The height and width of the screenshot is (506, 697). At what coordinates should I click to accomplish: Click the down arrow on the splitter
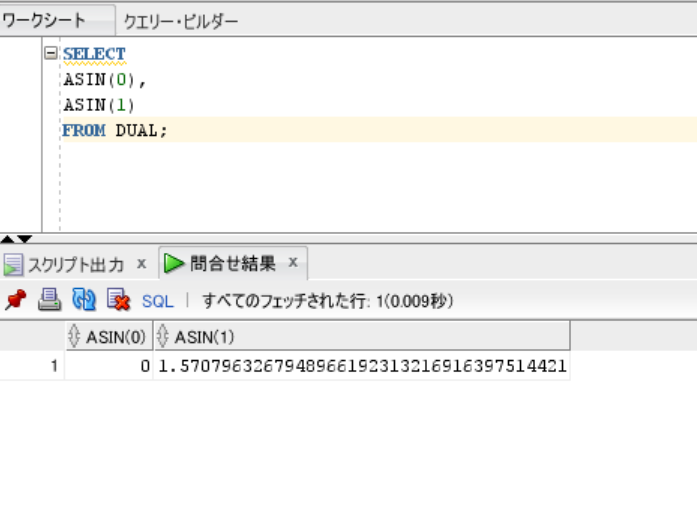(24, 239)
